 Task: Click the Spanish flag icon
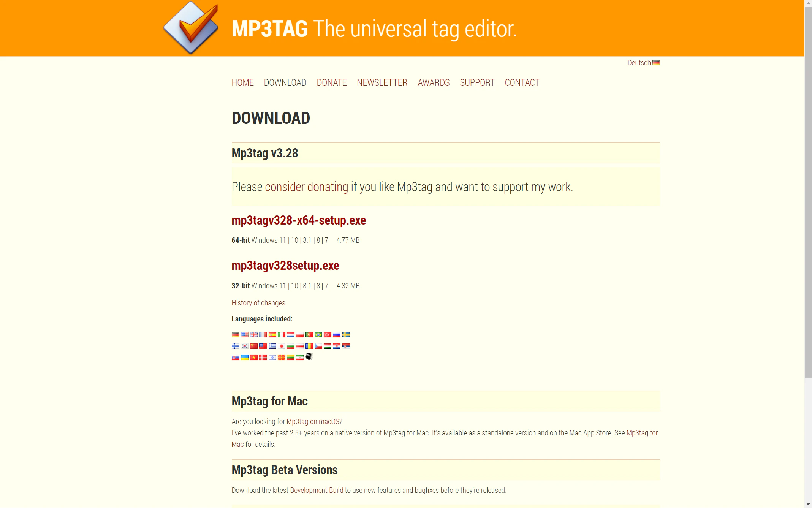point(272,335)
